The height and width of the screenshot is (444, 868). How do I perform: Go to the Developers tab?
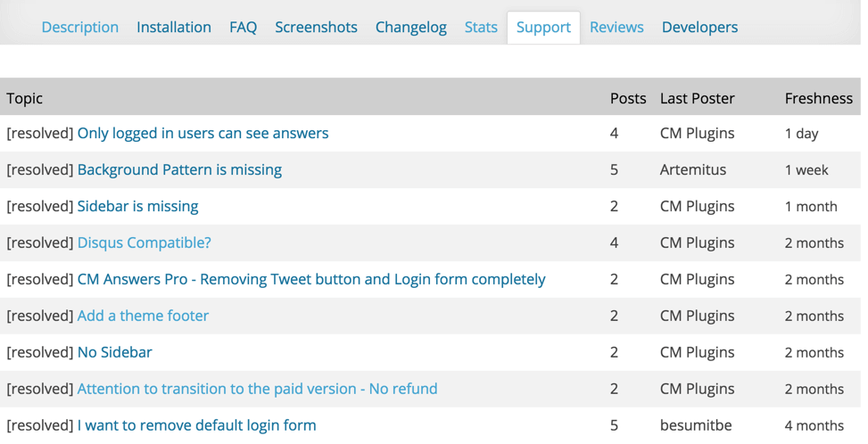(699, 27)
